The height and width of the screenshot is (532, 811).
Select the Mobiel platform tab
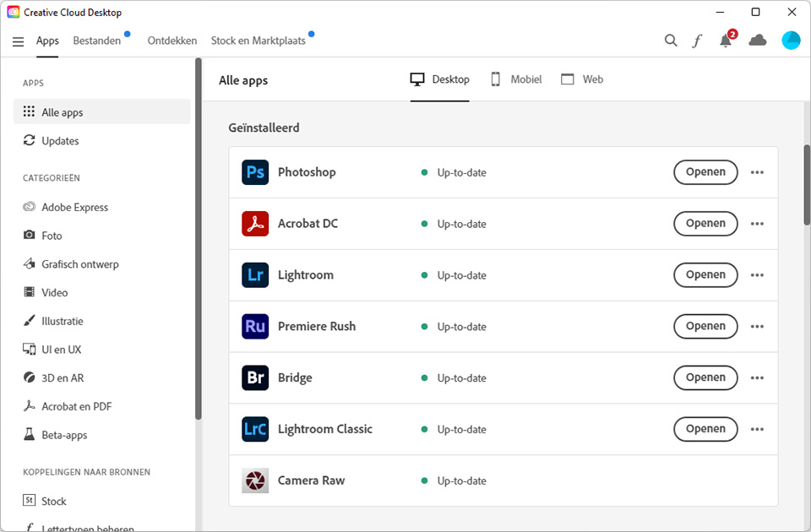[x=516, y=79]
